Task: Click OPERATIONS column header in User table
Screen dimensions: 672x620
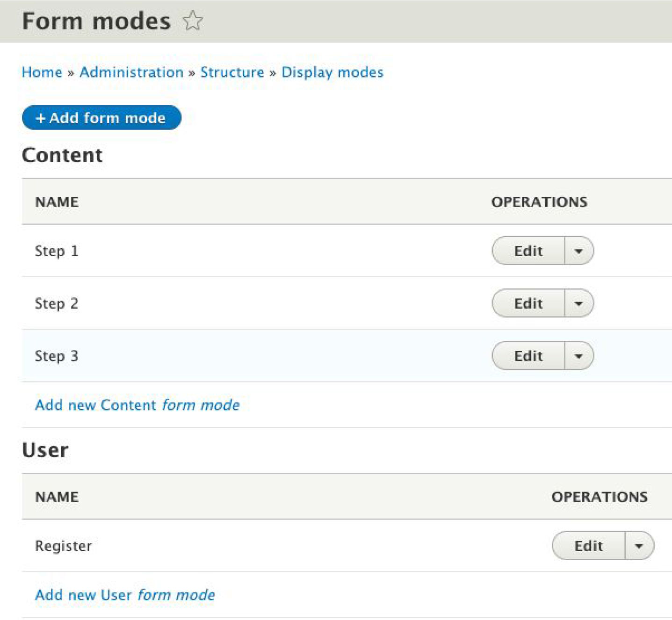Action: [599, 497]
